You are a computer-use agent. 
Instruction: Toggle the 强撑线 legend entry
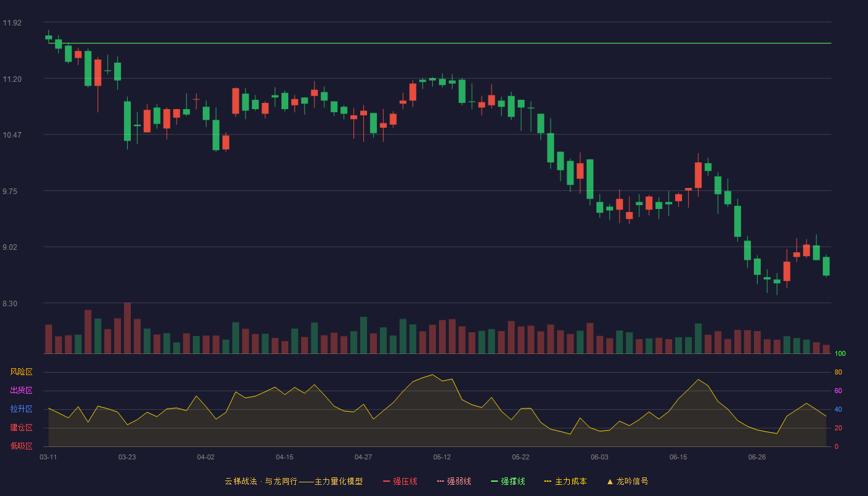click(508, 481)
